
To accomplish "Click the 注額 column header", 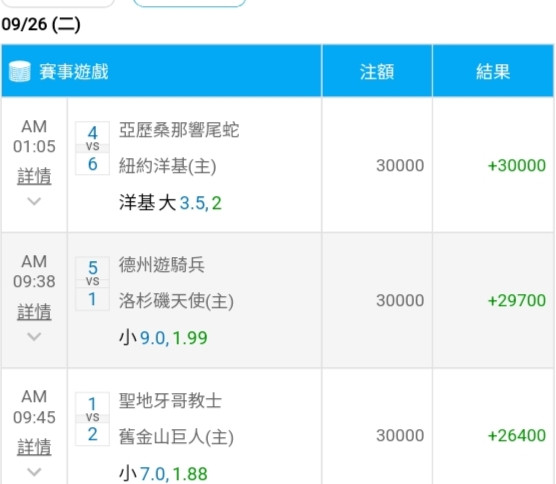I will coord(377,72).
